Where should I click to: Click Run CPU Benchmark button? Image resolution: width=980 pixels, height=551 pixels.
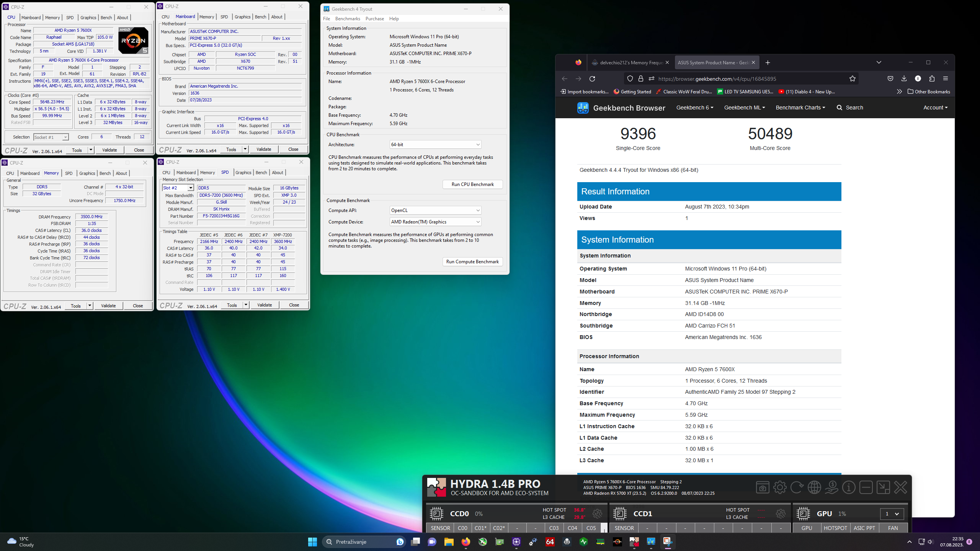pyautogui.click(x=472, y=184)
